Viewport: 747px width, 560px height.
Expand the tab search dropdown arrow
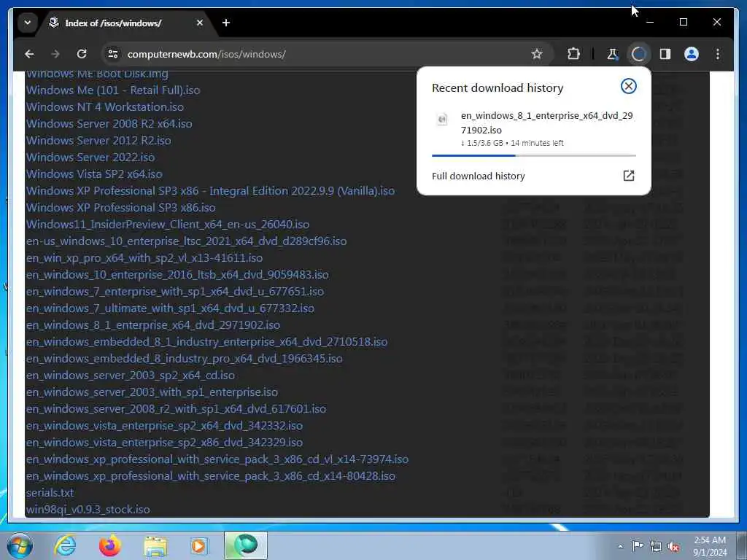28,23
